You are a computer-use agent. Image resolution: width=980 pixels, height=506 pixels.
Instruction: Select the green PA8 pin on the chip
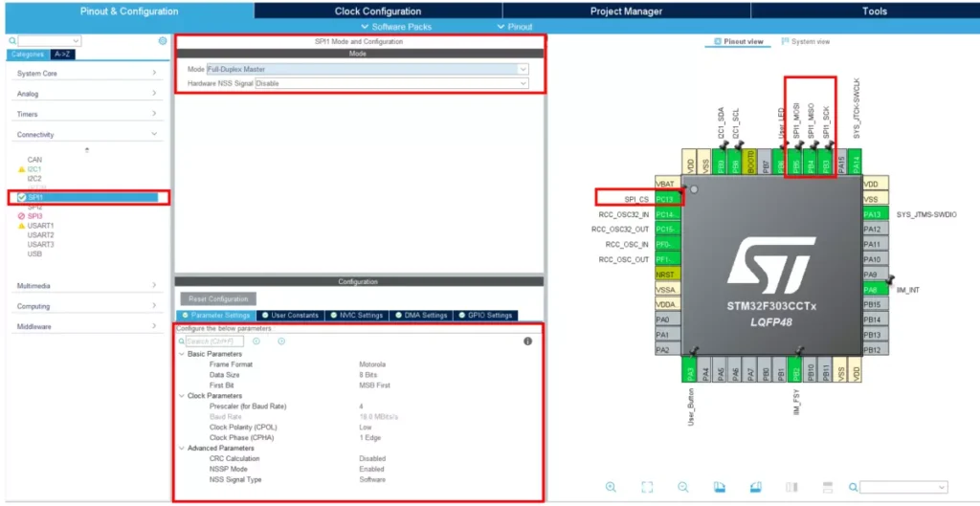[871, 290]
